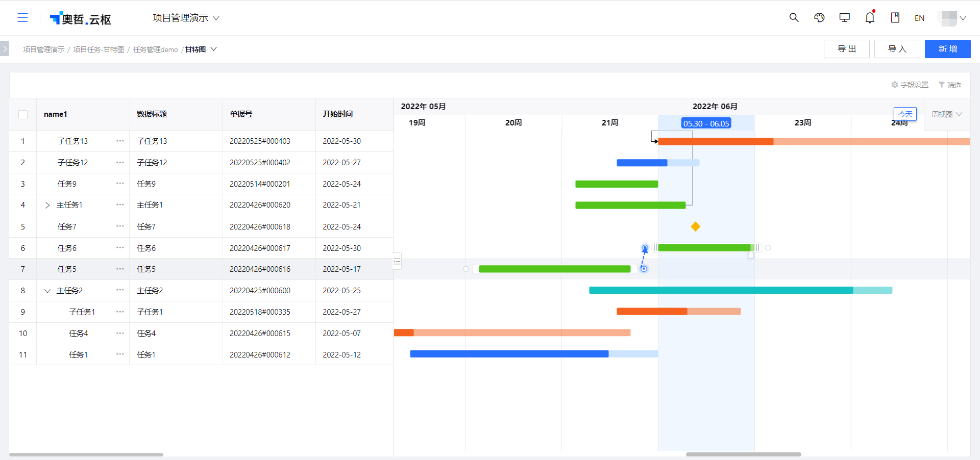
Task: Open the 筛选 filter
Action: point(950,85)
